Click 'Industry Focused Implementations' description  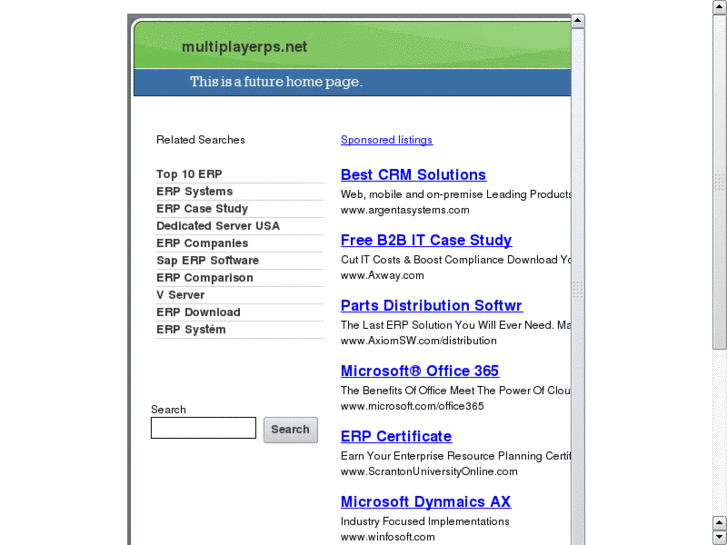[x=425, y=521]
